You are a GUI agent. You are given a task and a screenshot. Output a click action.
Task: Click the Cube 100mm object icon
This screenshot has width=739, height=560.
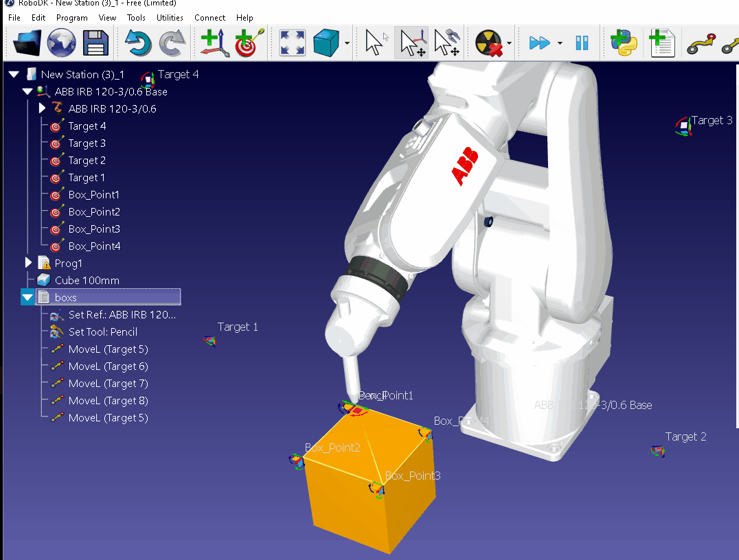tap(43, 280)
